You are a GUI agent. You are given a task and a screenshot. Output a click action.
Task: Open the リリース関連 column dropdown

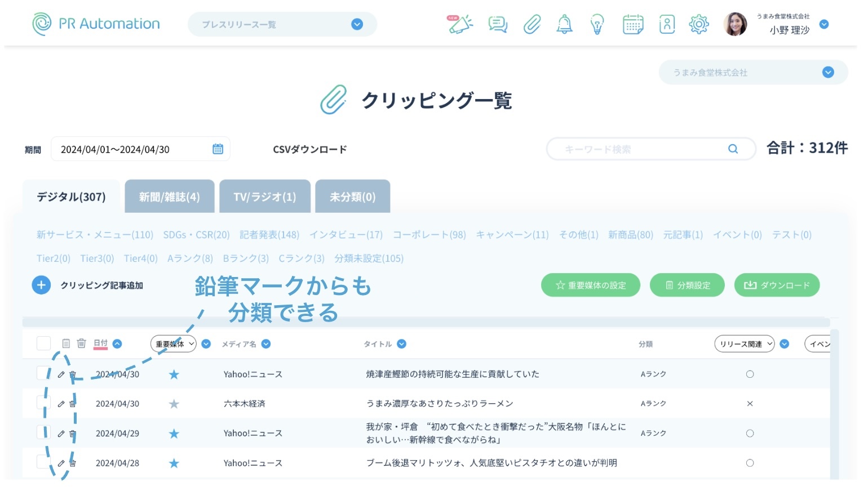point(744,344)
